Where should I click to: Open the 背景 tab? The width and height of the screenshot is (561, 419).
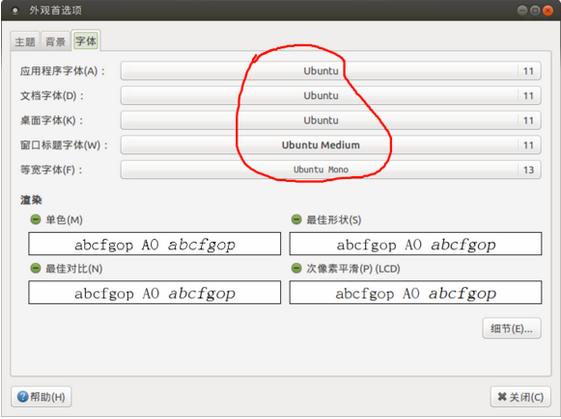55,42
